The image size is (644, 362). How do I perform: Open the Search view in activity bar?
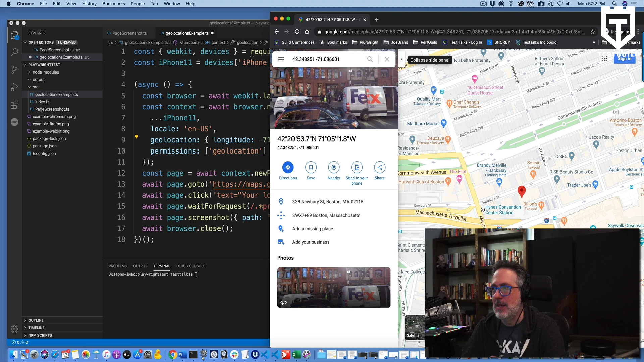(14, 52)
